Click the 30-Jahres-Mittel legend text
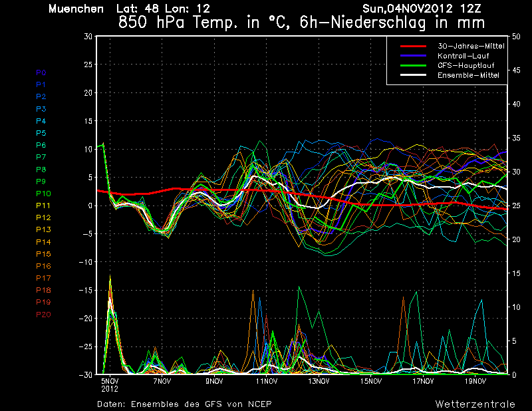The width and height of the screenshot is (532, 411). [x=471, y=46]
